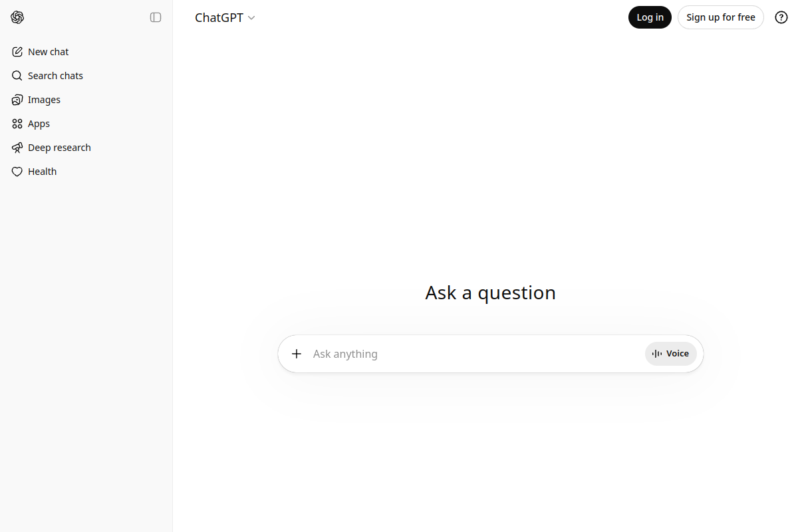Expand the chevron next to ChatGPT
Screen dimensions: 798x532
pos(251,18)
